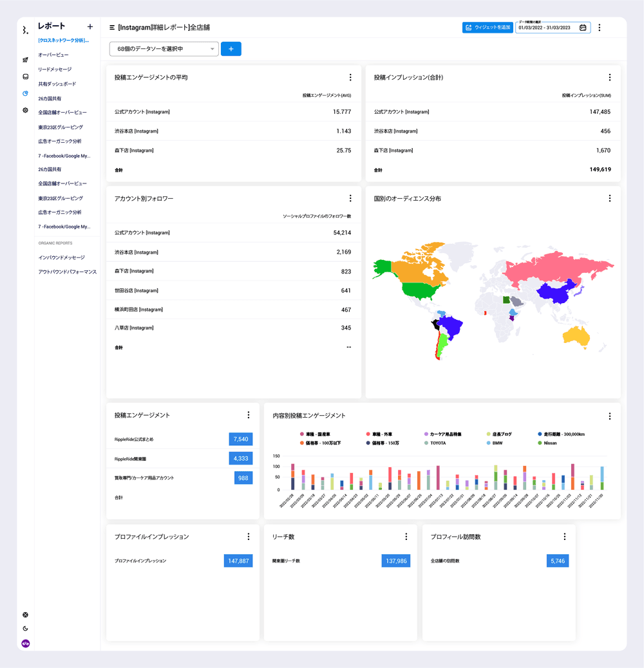The width and height of the screenshot is (644, 668).
Task: Toggle dark mode with the moon icon
Action: click(25, 629)
